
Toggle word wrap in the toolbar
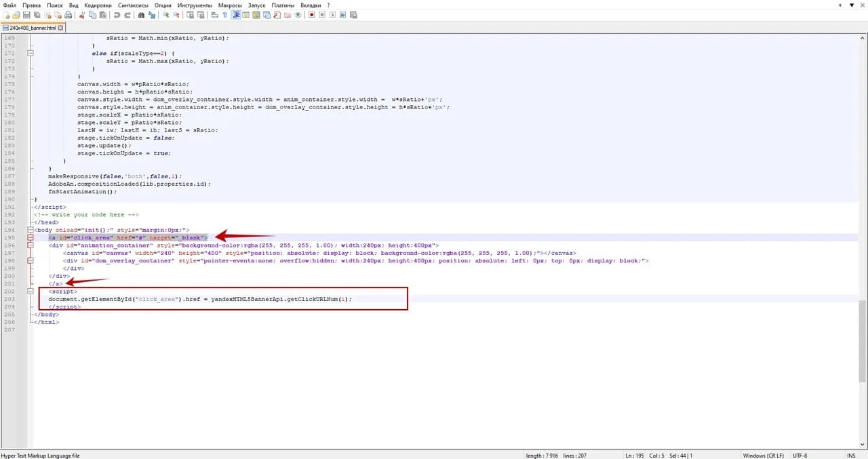214,15
